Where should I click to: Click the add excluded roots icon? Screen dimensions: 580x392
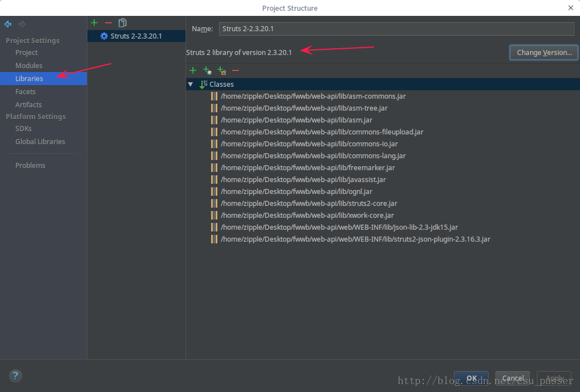tap(221, 70)
